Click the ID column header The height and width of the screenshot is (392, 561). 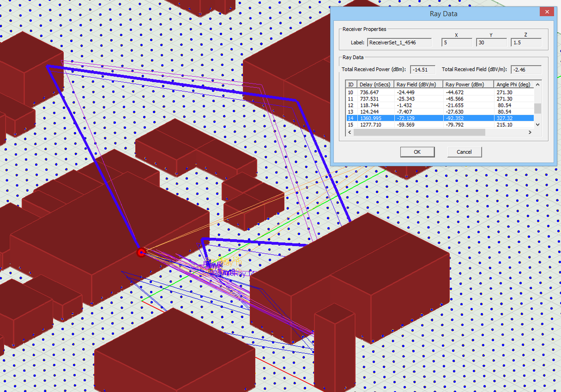pyautogui.click(x=351, y=84)
